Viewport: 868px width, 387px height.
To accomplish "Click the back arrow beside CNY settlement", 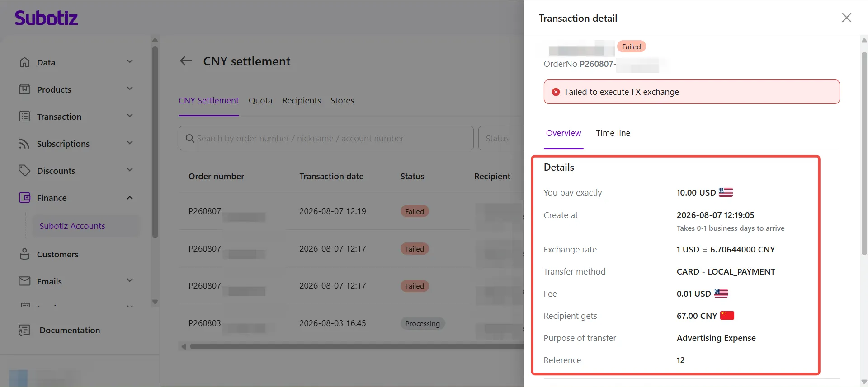I will pos(186,61).
